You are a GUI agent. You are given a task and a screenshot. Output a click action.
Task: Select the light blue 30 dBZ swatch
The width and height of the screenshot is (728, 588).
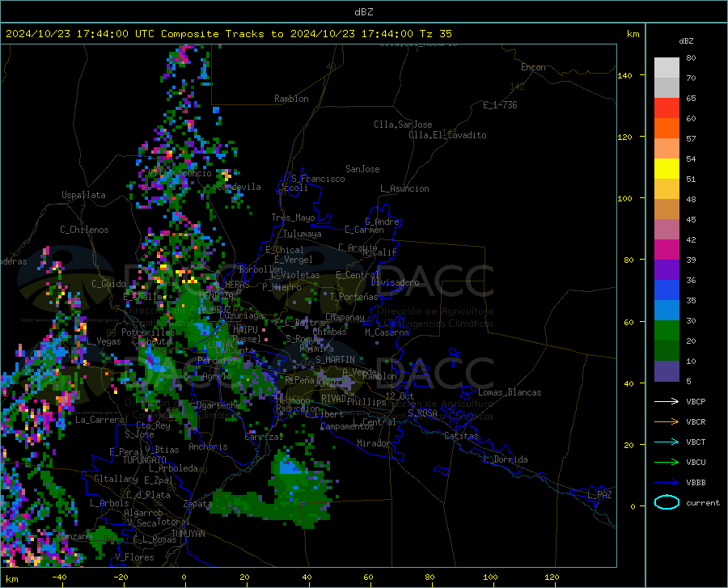pyautogui.click(x=667, y=311)
